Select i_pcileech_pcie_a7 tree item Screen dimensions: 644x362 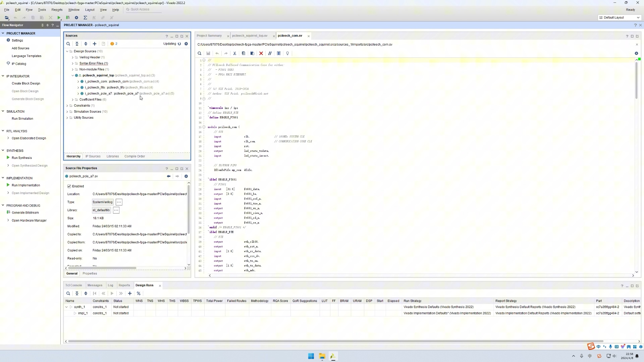pos(129,94)
